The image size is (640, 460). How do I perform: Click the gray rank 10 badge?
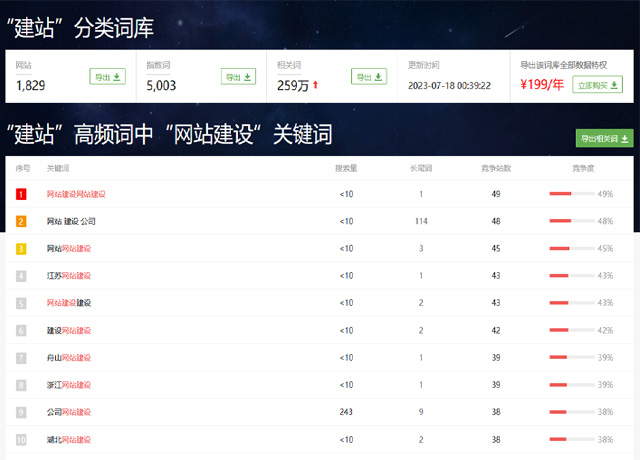[22, 439]
